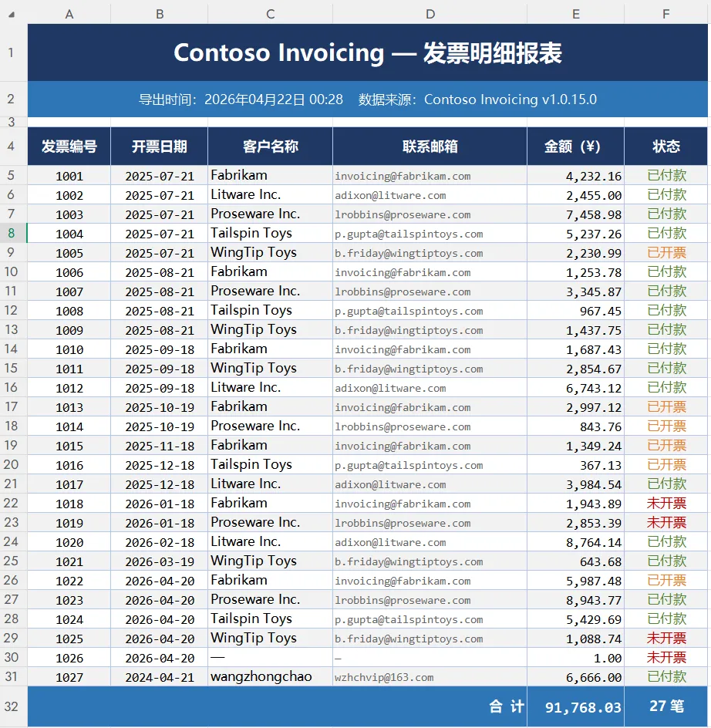This screenshot has width=711, height=728.
Task: Select amount cell 367.13
Action: pyautogui.click(x=576, y=465)
